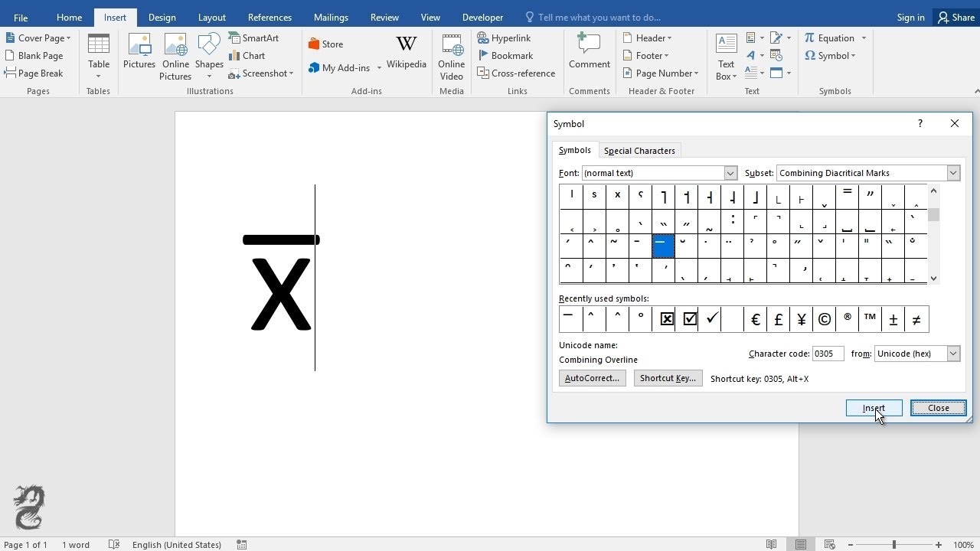Insert a Page Break
Viewport: 980px width, 551px height.
(34, 73)
